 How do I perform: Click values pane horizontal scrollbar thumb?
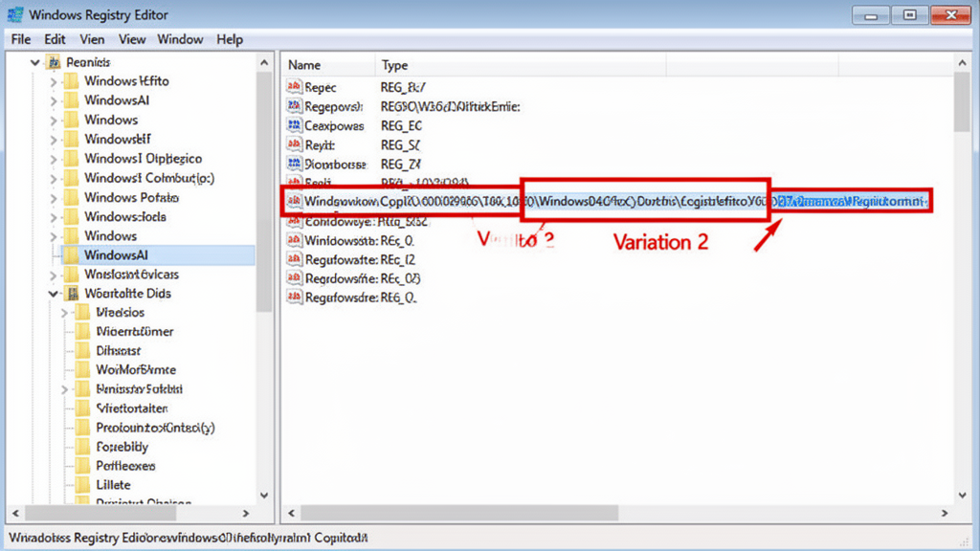[x=459, y=513]
